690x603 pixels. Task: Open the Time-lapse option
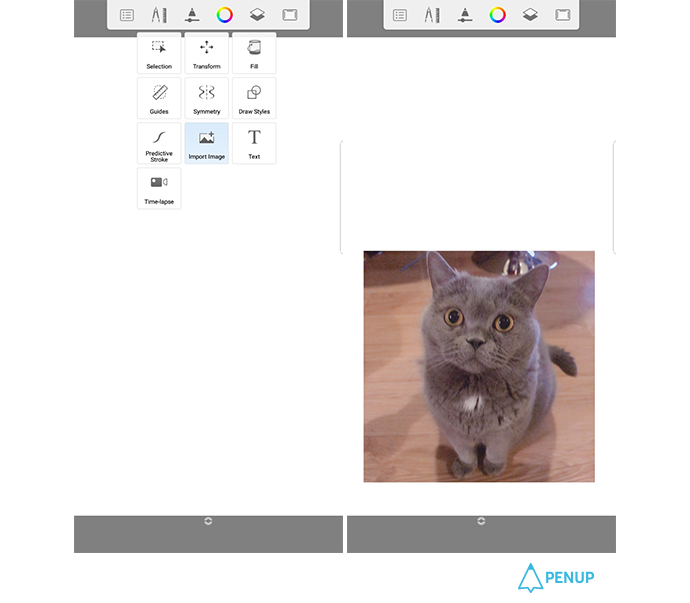click(159, 188)
